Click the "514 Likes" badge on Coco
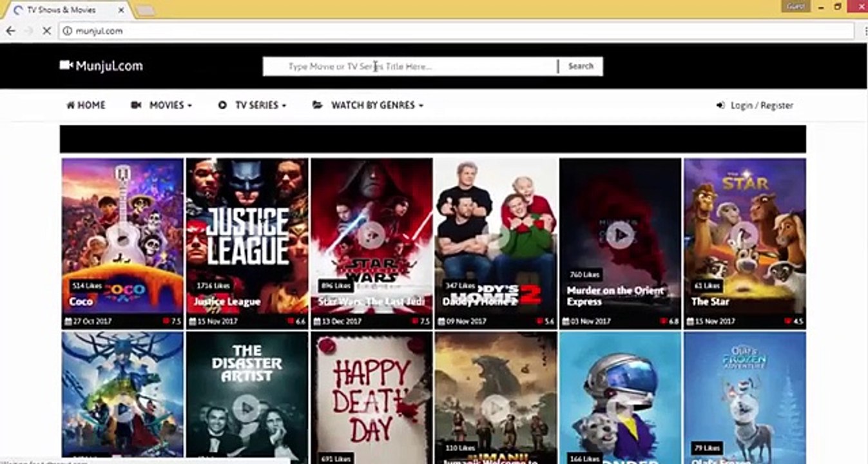The image size is (868, 464). click(87, 285)
